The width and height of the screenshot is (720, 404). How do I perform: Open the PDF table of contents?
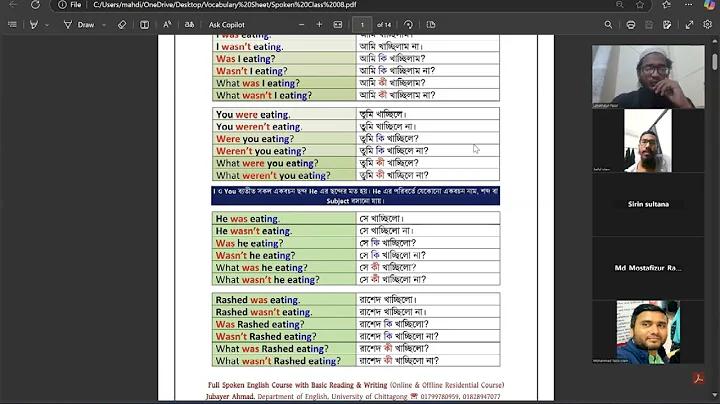pos(12,25)
